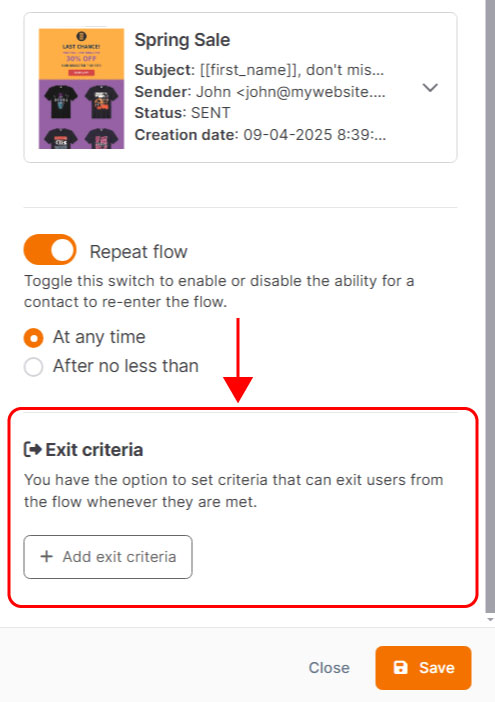
Task: Save the flow settings
Action: 423,668
